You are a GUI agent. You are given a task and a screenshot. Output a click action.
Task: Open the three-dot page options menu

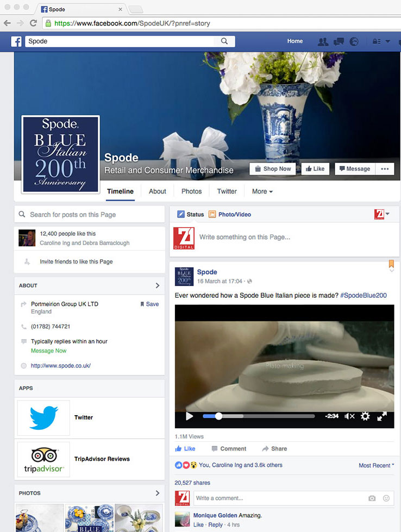(385, 168)
